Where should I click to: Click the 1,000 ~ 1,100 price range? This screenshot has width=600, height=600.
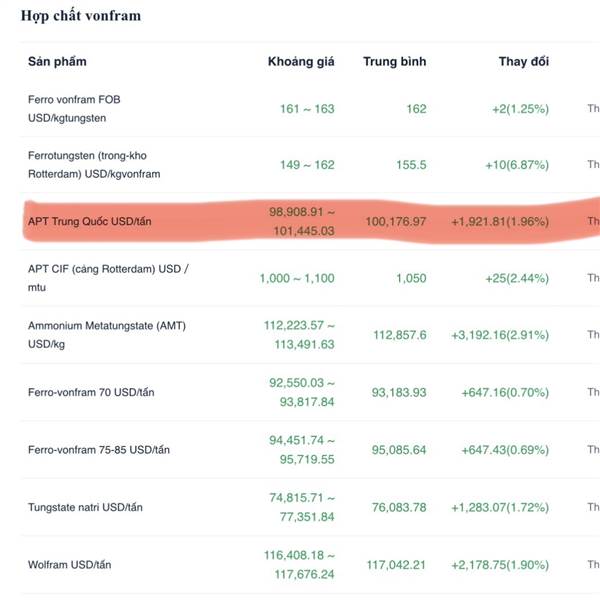click(x=296, y=278)
